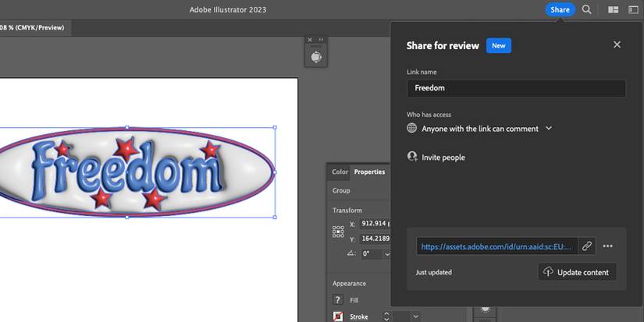
Task: Click the Y position value field
Action: pos(375,239)
